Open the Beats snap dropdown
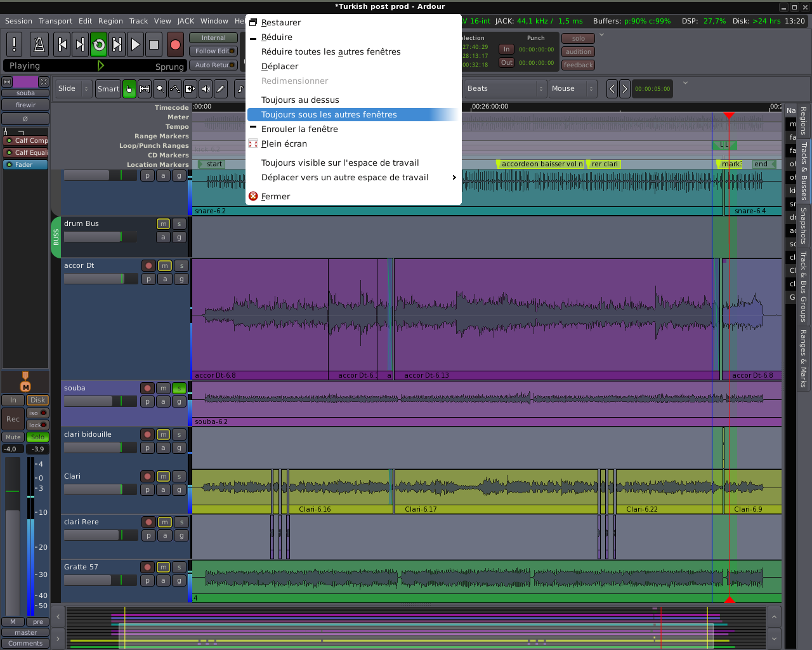 coord(505,89)
